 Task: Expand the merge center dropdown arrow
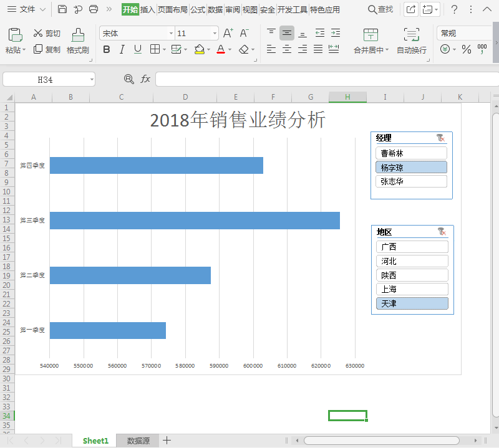click(387, 50)
